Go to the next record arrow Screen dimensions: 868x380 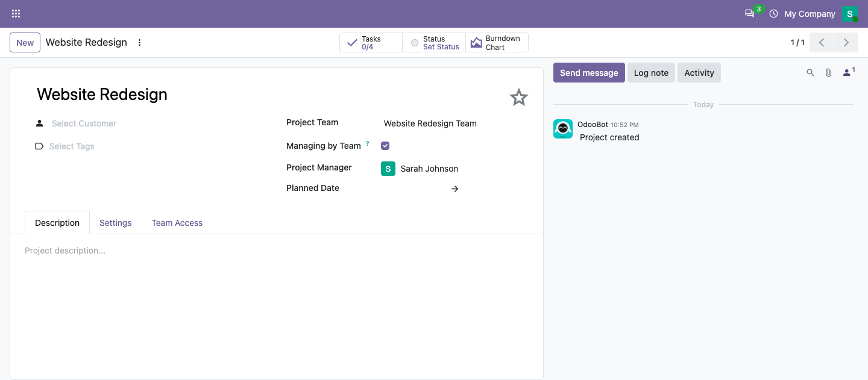click(846, 43)
